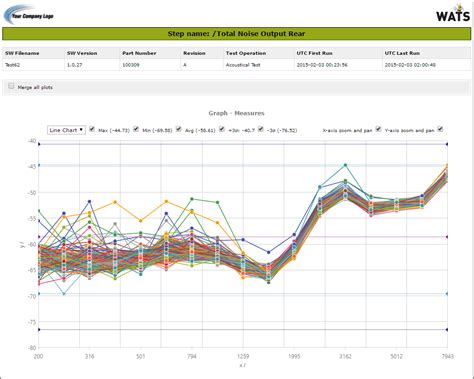Open the Line Chart type dropdown
This screenshot has width=474, height=379.
point(66,130)
